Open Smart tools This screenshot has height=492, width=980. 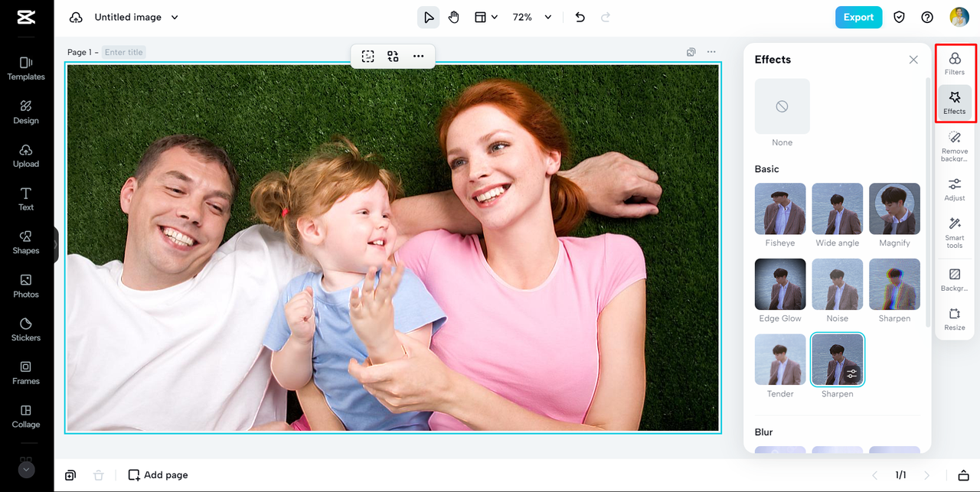[x=955, y=231]
